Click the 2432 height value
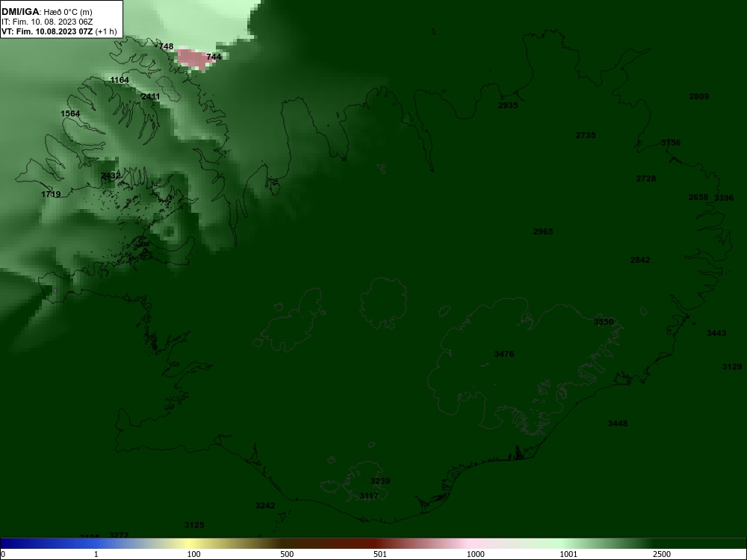 (111, 176)
